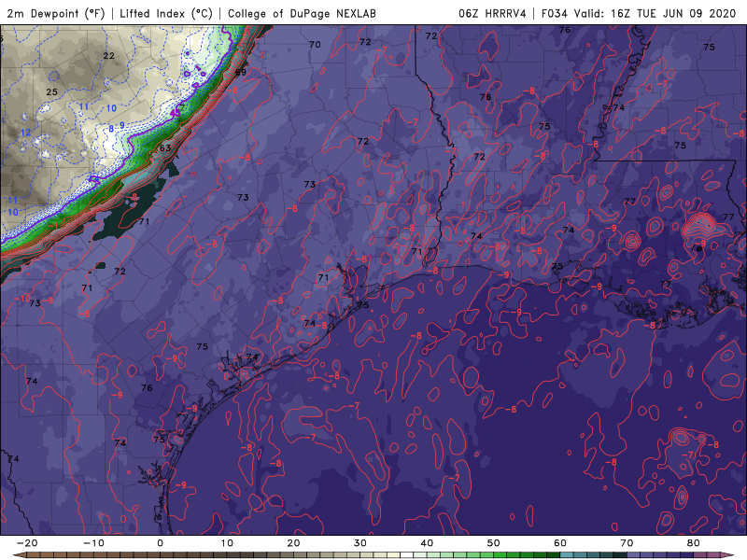This screenshot has height=560, width=747.
Task: Click the 50 label on the color scale
Action: [494, 543]
